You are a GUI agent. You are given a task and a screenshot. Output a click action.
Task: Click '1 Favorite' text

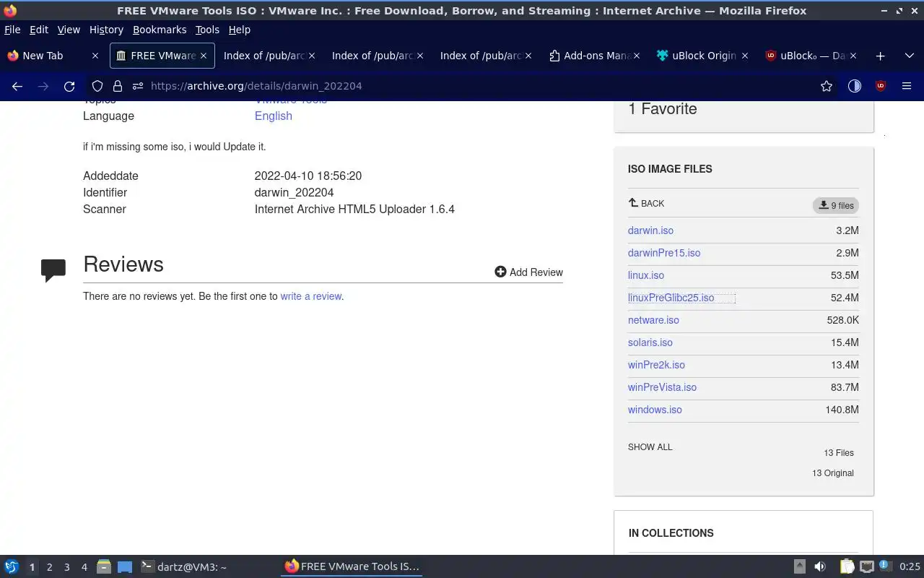pos(663,109)
